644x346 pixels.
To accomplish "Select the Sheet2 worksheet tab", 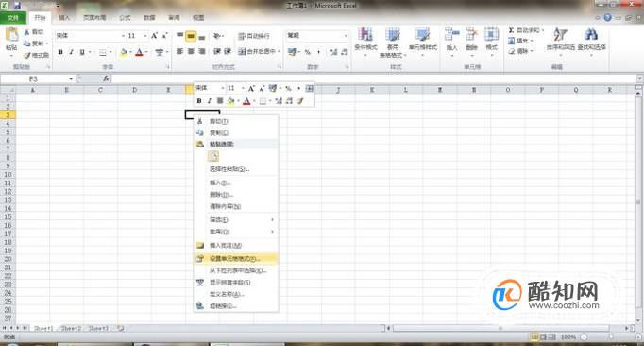I will click(x=71, y=328).
